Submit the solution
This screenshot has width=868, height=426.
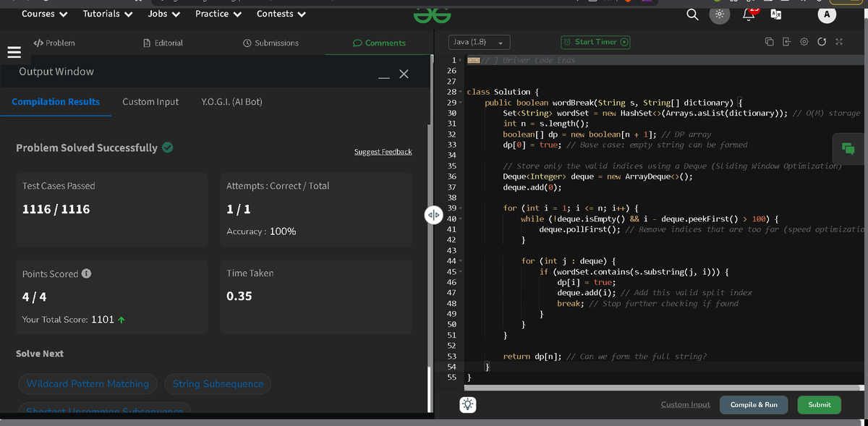[819, 405]
